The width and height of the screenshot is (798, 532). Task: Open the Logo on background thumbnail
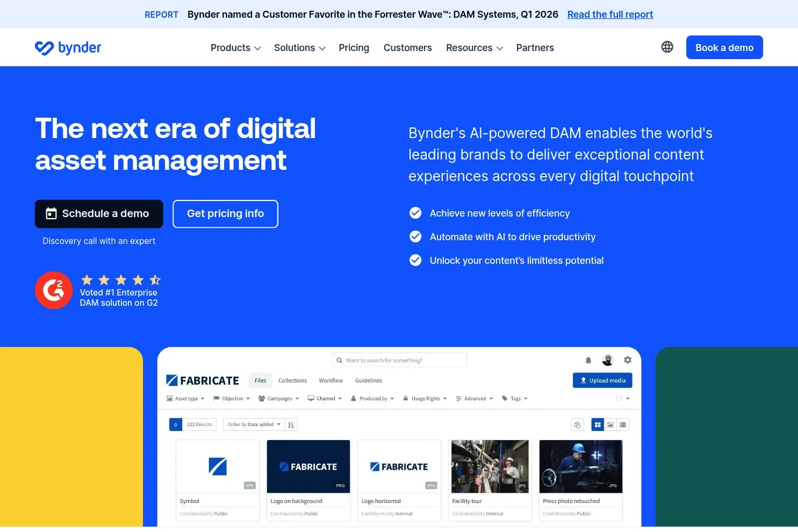point(308,466)
